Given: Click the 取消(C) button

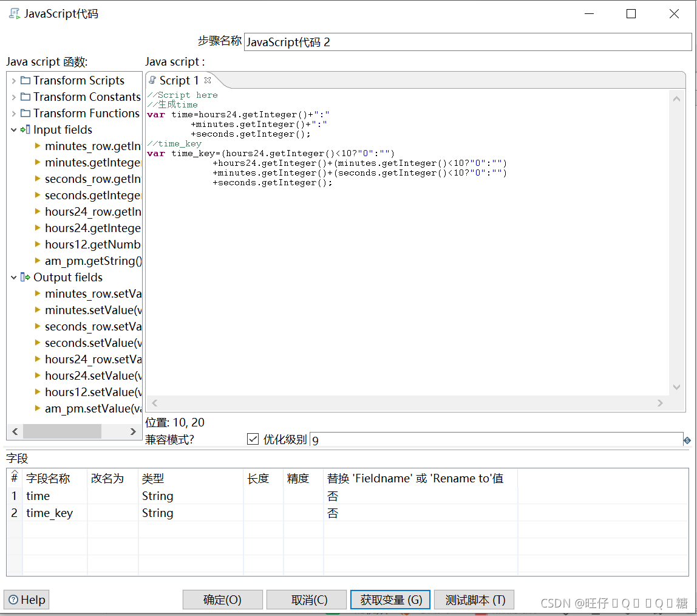Looking at the screenshot, I should tap(306, 600).
